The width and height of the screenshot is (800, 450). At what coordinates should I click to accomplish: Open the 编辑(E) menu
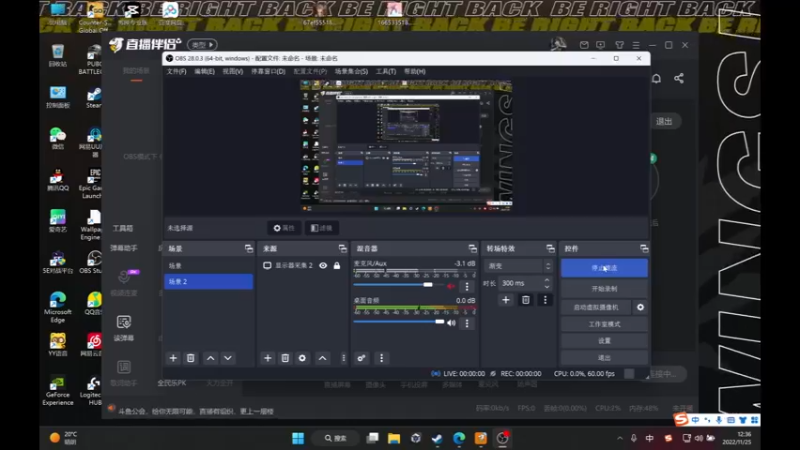pyautogui.click(x=205, y=71)
